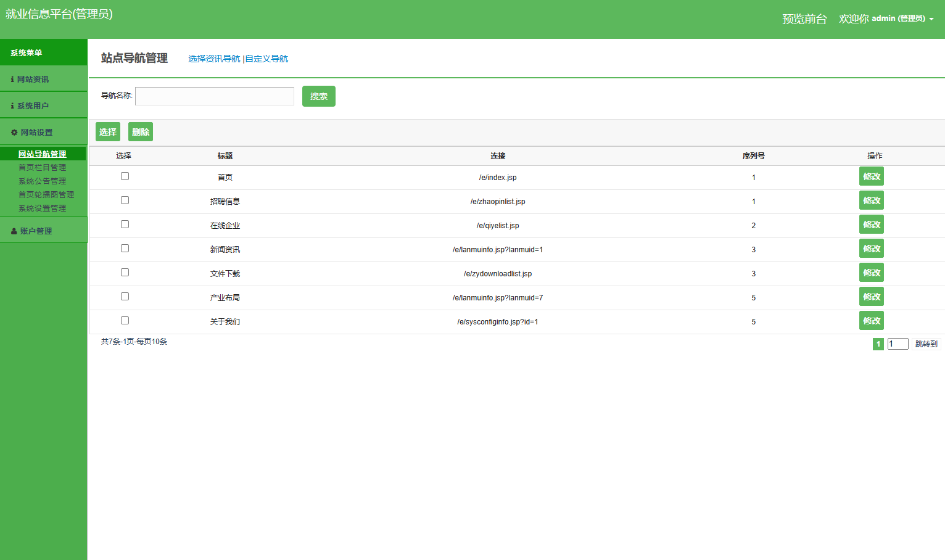Expand the 网站设置 sidebar section
945x560 pixels.
tap(37, 133)
